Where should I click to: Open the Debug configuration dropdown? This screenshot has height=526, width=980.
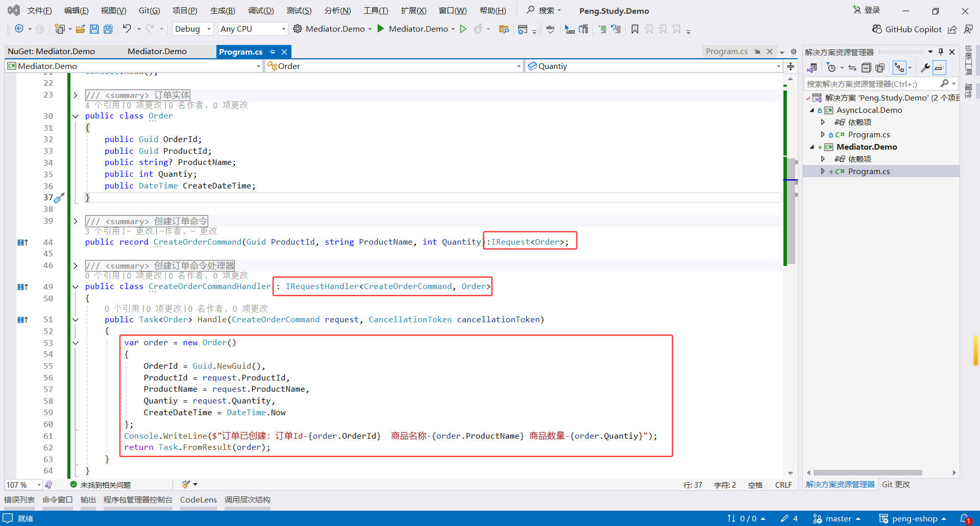tap(192, 29)
